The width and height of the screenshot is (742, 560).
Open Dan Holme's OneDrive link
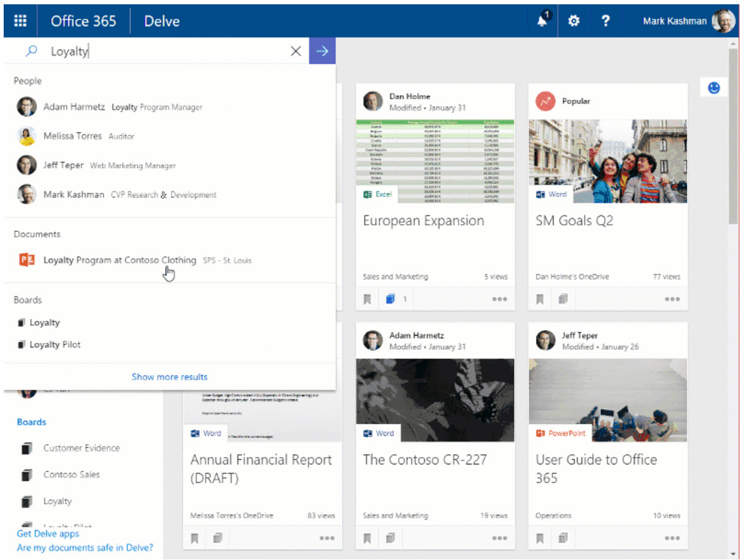[x=572, y=277]
